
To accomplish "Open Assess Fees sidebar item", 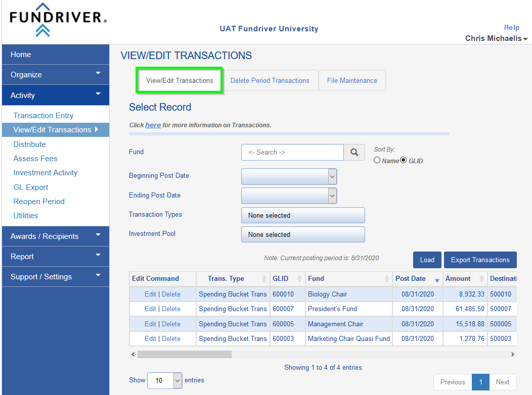I will (x=35, y=159).
